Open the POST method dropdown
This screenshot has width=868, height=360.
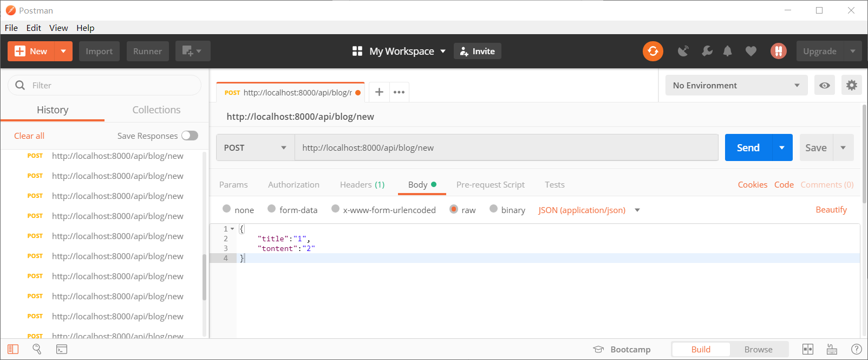255,147
